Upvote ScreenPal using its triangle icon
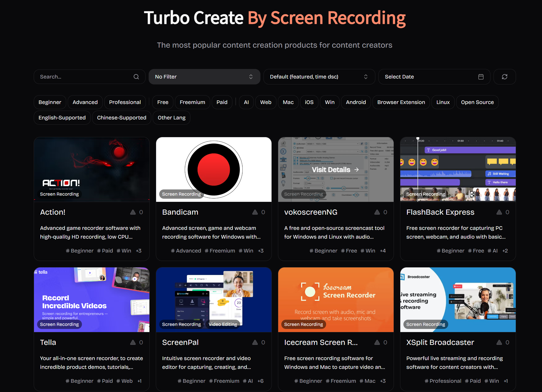 click(x=255, y=342)
